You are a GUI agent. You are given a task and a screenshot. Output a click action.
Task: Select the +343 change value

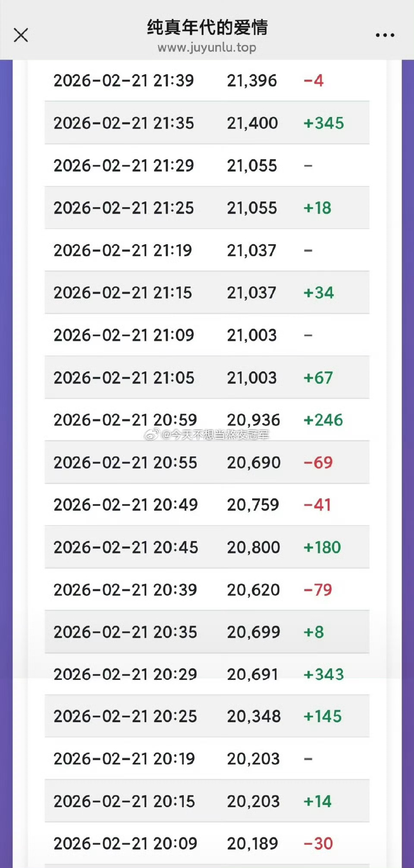(x=324, y=674)
